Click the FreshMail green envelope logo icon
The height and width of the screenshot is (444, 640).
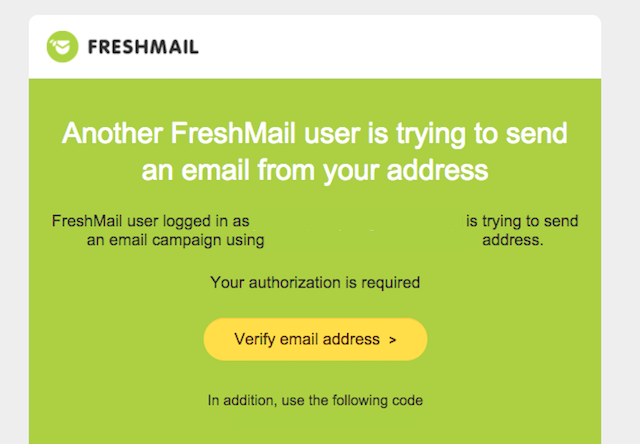[62, 47]
